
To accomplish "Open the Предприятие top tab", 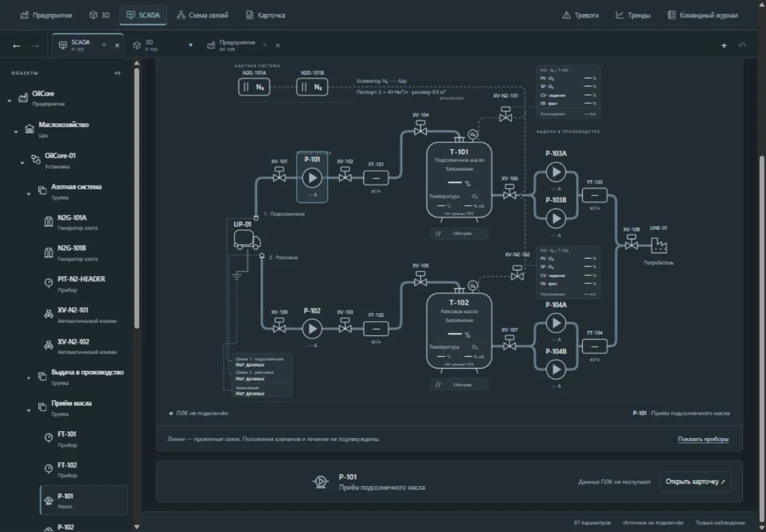I will pyautogui.click(x=46, y=15).
